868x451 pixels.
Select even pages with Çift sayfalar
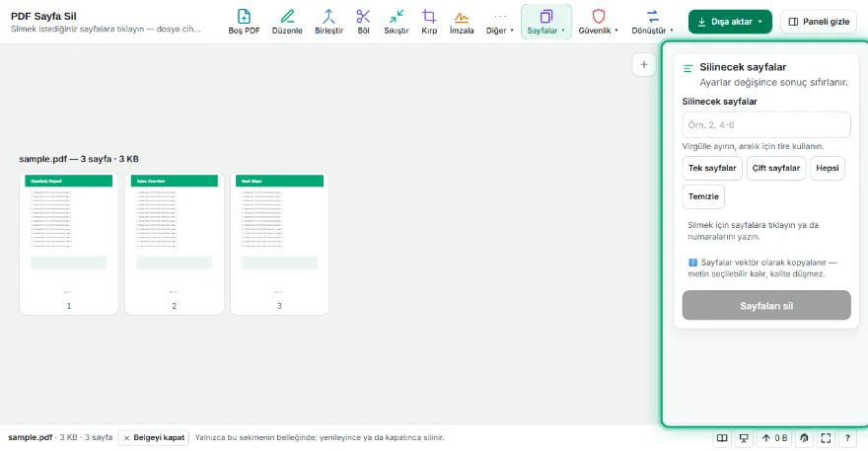pyautogui.click(x=775, y=168)
